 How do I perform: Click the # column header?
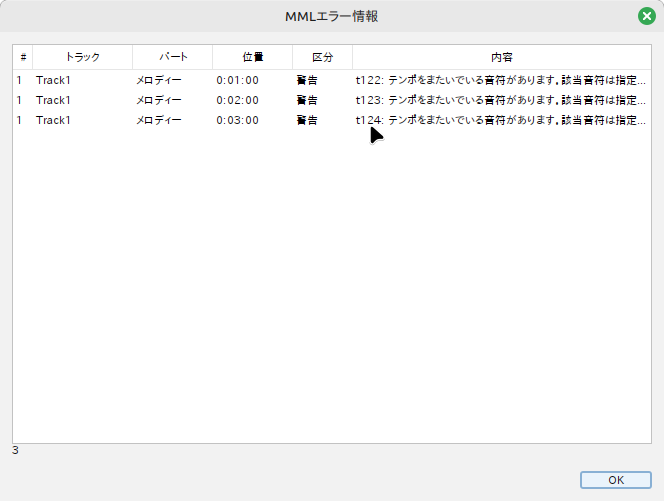(22, 57)
